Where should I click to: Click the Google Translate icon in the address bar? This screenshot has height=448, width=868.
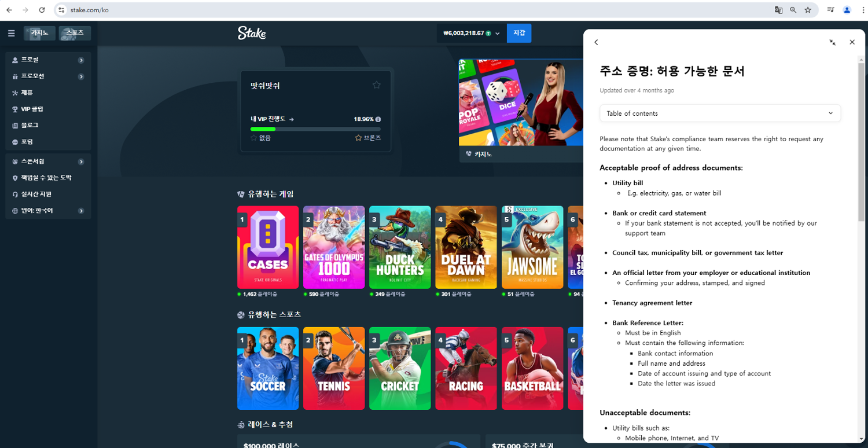(778, 10)
